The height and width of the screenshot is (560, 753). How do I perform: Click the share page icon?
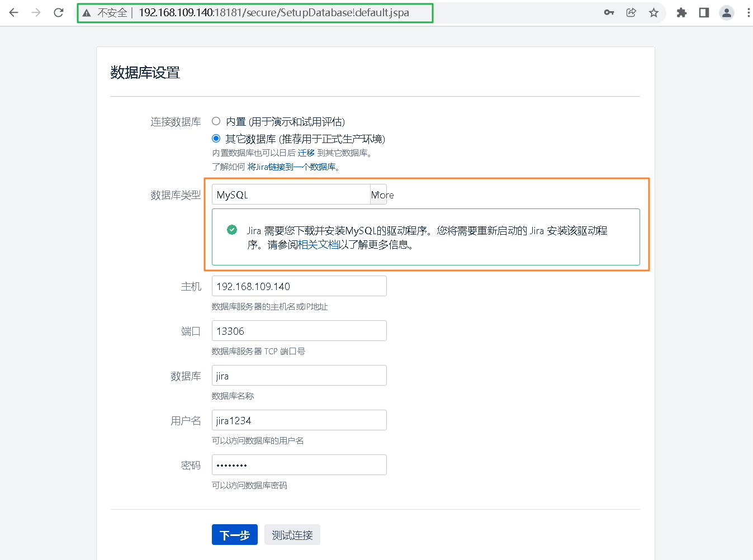(631, 12)
